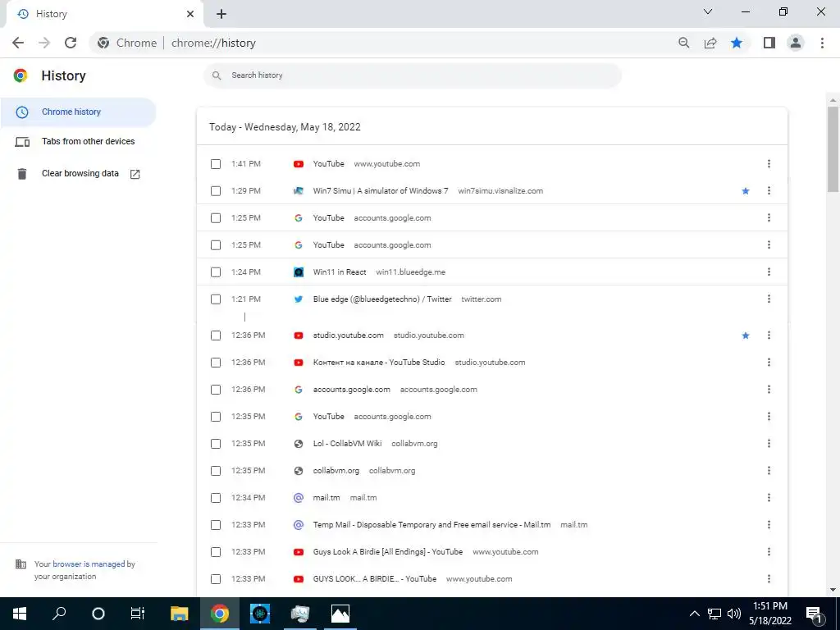Open the Temp Mail - Disposable Temporary link

[x=431, y=525]
